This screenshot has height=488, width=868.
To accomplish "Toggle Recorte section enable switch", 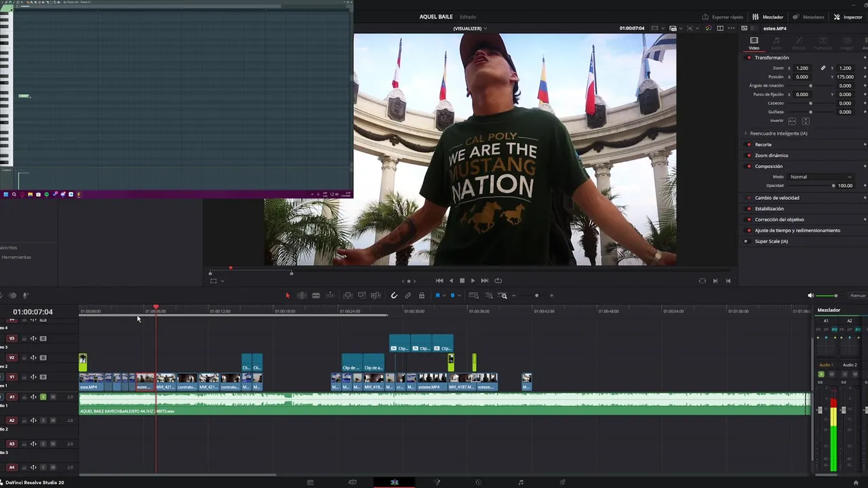I will (x=749, y=144).
